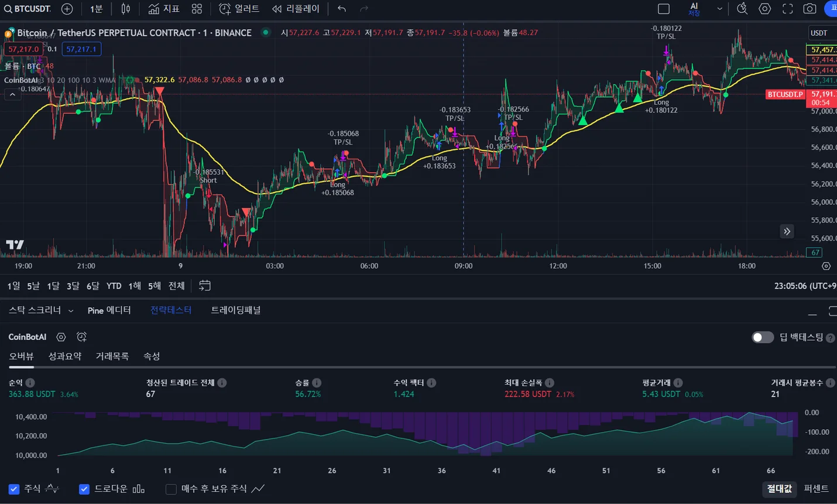
Task: Switch to the 전략테스터 tab
Action: tap(171, 310)
